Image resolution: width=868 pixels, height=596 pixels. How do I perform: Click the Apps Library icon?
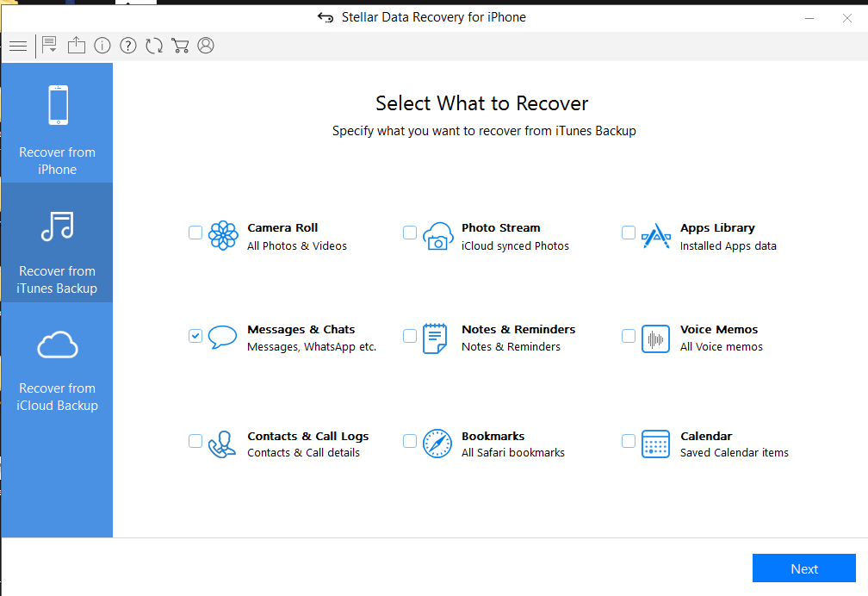656,236
